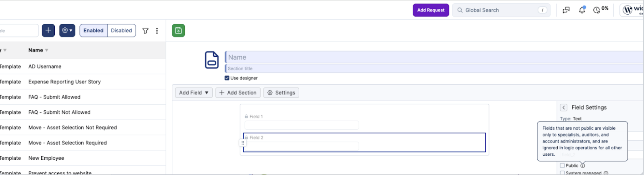Screen dimensions: 644x175
Task: Open the three-dot more options menu
Action: point(157,31)
